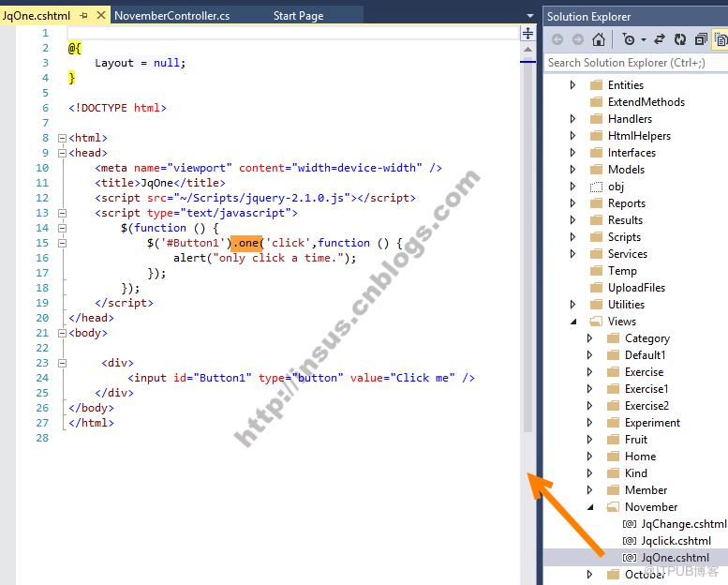Click the Solution Explorer panel title

click(588, 17)
